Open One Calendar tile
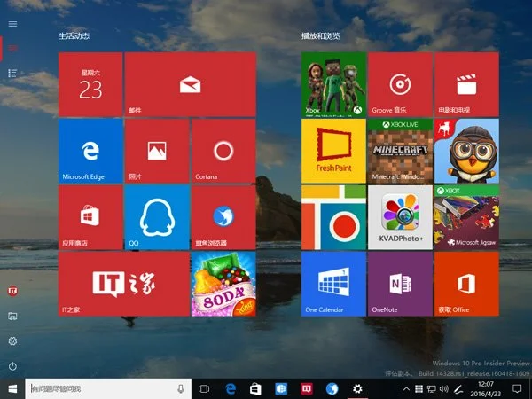The width and height of the screenshot is (532, 399). (x=333, y=284)
